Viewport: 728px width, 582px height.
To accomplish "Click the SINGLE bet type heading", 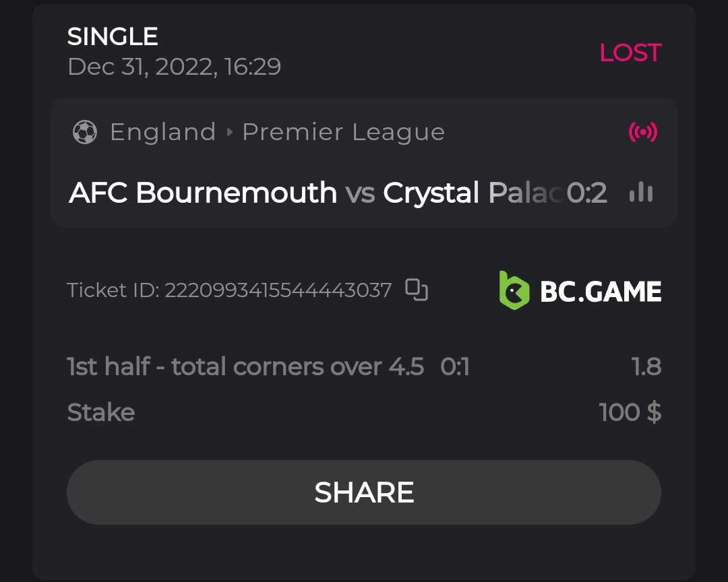I will tap(113, 36).
